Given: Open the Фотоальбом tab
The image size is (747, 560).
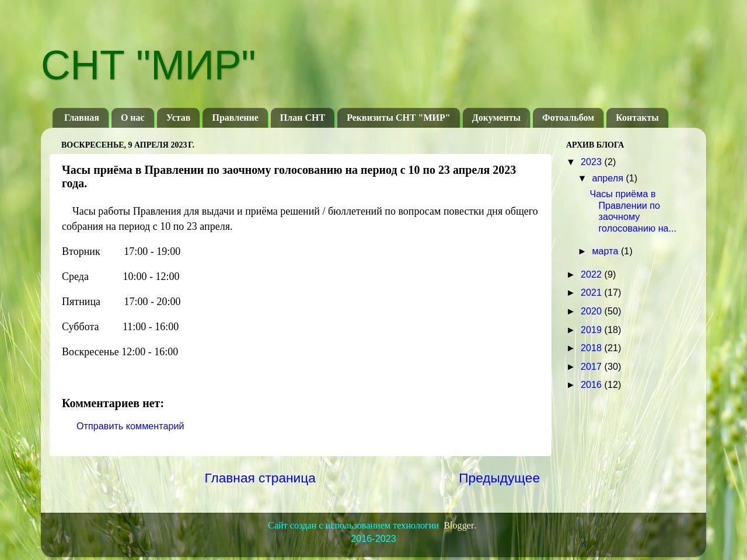Looking at the screenshot, I should [568, 118].
